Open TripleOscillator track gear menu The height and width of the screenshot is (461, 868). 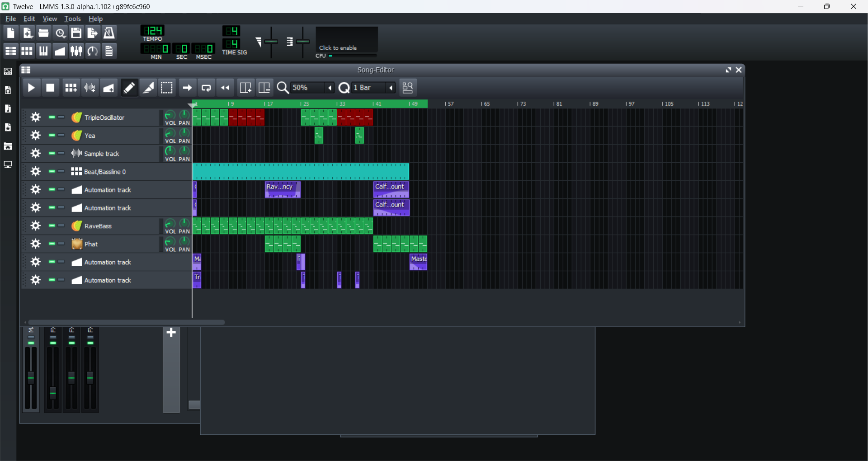tap(36, 118)
